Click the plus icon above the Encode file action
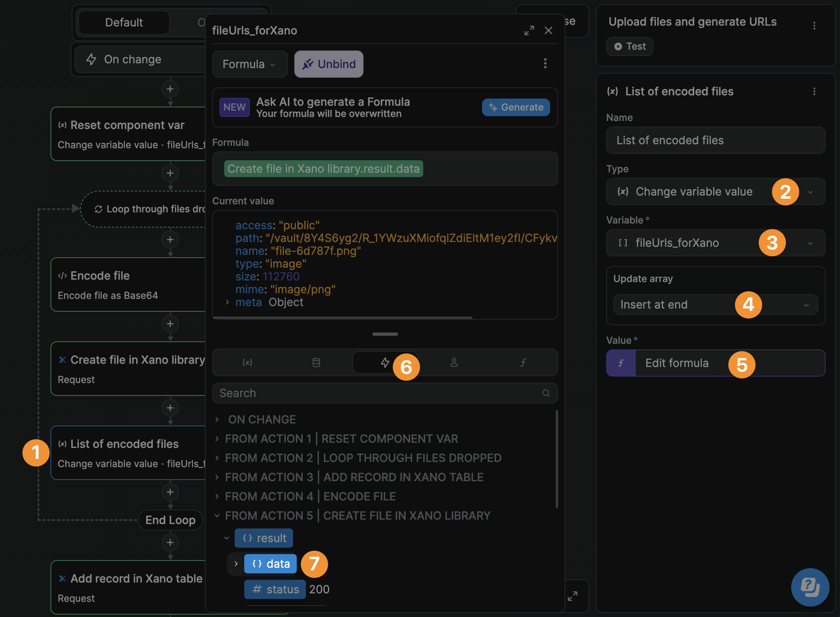Screen dimensions: 840x617 coord(170,239)
